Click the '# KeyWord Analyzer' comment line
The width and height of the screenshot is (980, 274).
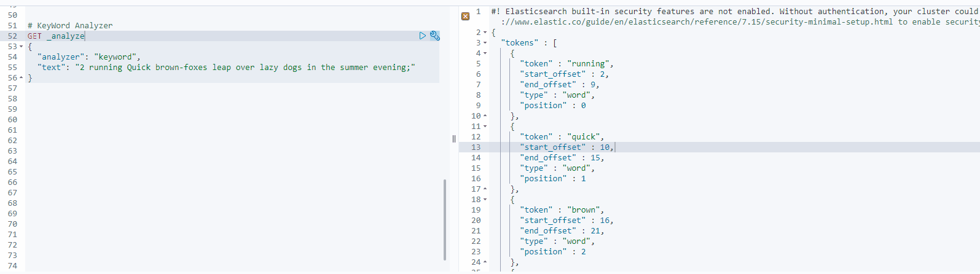click(70, 26)
